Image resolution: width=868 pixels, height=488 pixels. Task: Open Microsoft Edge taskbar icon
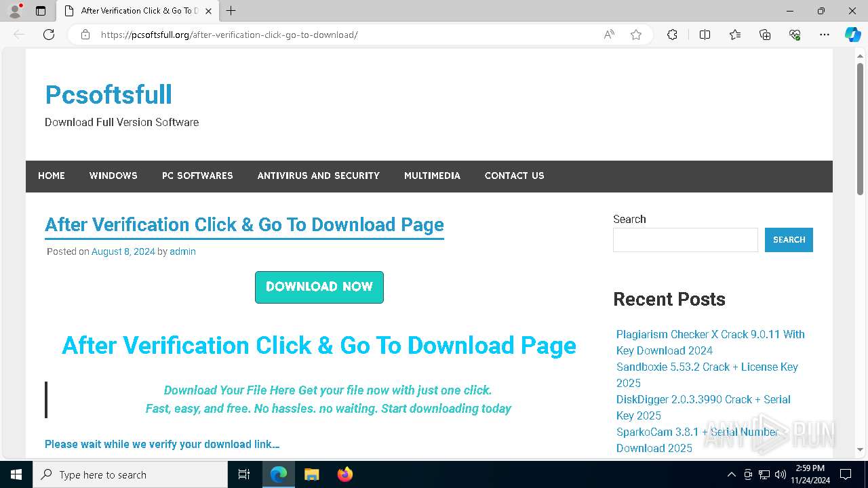coord(279,474)
